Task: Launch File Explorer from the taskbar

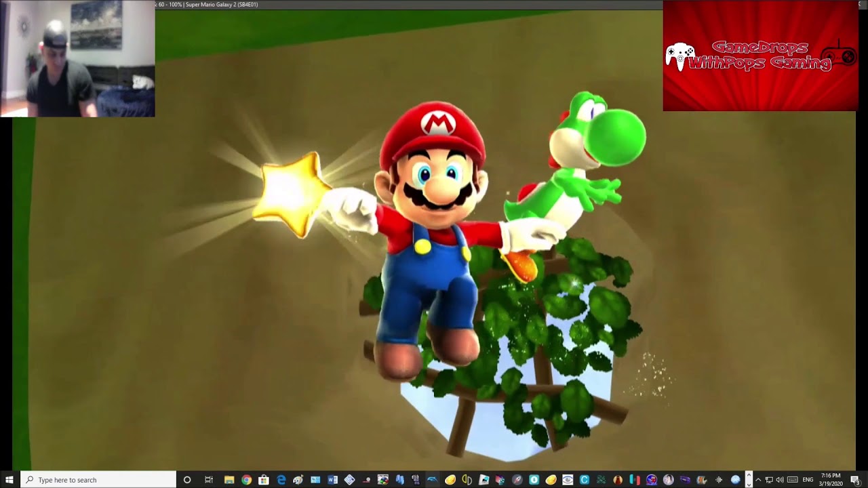Action: click(x=229, y=480)
